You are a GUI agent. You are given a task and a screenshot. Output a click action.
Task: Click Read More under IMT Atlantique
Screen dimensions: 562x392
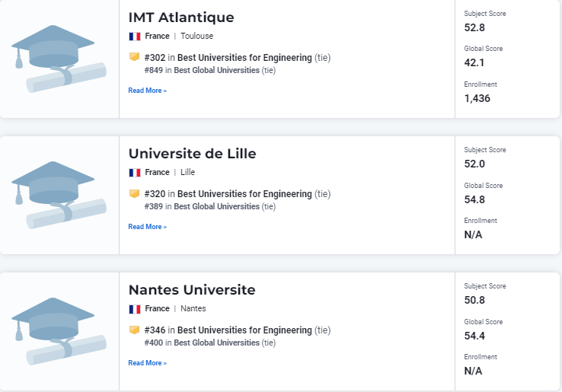point(147,91)
